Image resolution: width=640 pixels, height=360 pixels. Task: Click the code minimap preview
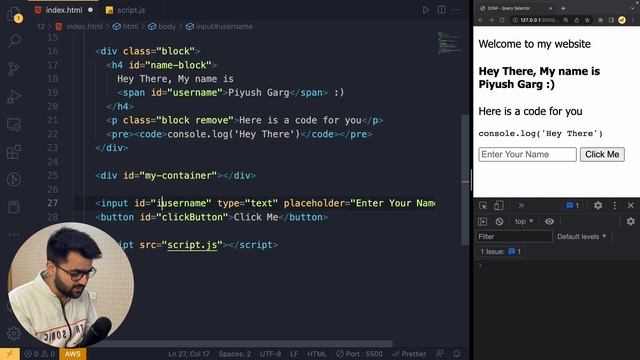(449, 43)
